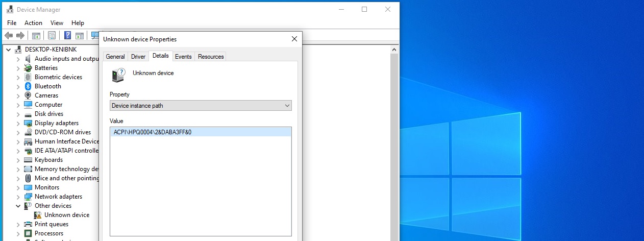Click the Batteries category icon

(28, 68)
